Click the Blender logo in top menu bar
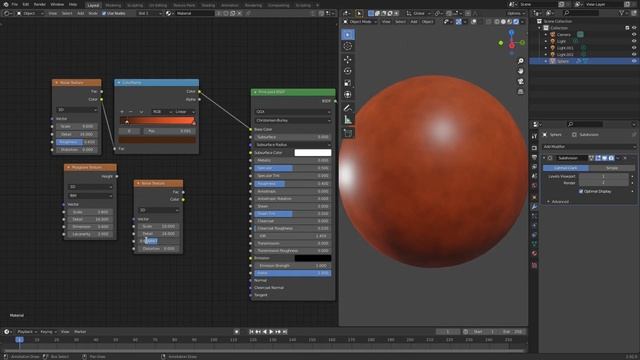The image size is (640, 360). coord(6,4)
